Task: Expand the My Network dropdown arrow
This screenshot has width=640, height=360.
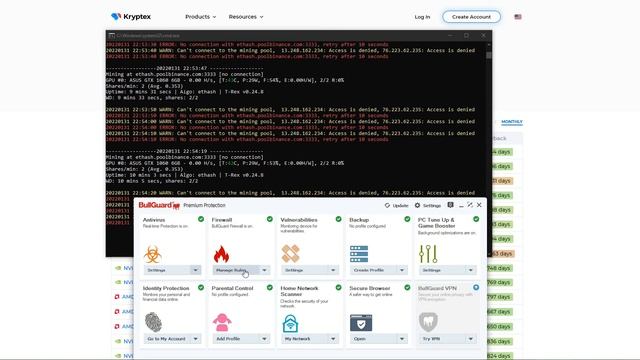Action: pos(333,339)
